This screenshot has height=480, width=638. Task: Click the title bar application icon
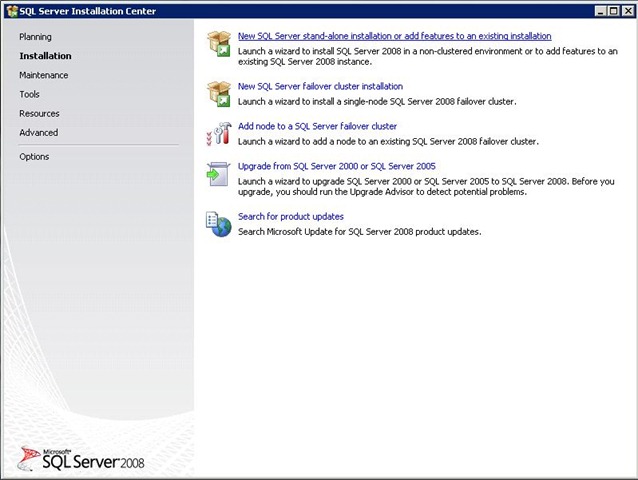[11, 10]
